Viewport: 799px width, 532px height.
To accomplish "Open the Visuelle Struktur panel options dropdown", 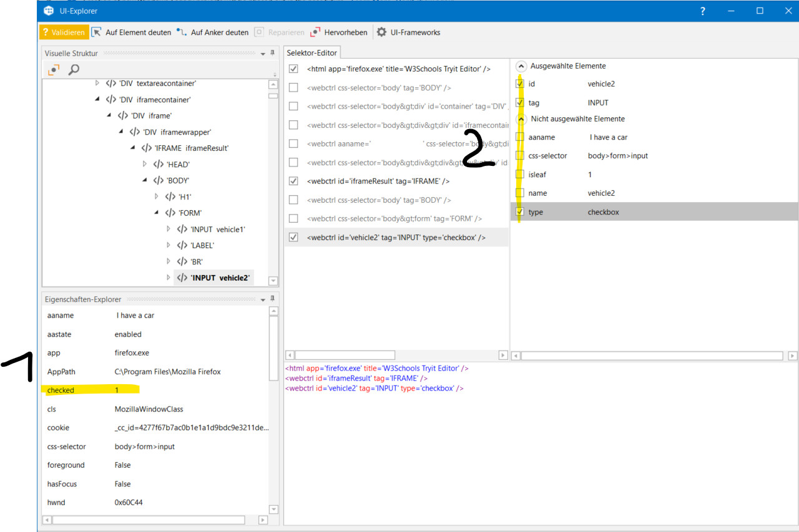I will (263, 54).
